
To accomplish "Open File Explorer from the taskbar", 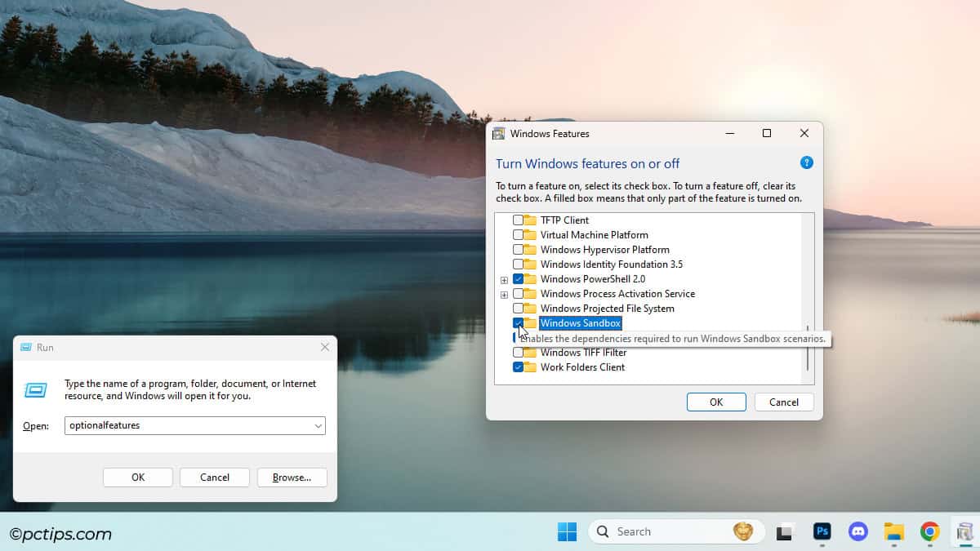I will [894, 532].
